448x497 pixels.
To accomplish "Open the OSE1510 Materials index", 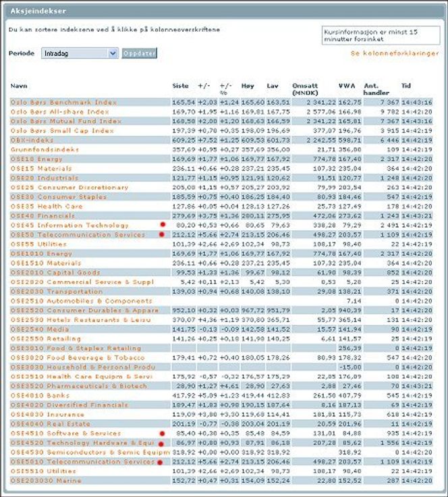I will tap(46, 263).
